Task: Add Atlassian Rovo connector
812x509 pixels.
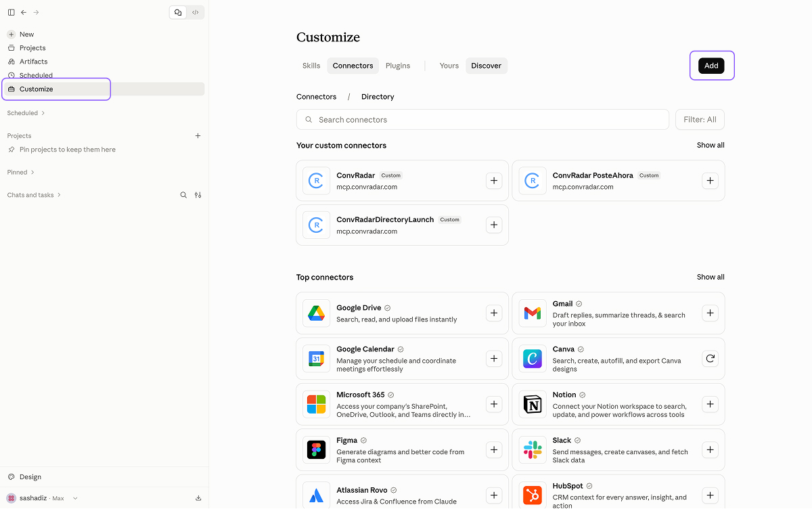Action: pos(494,495)
